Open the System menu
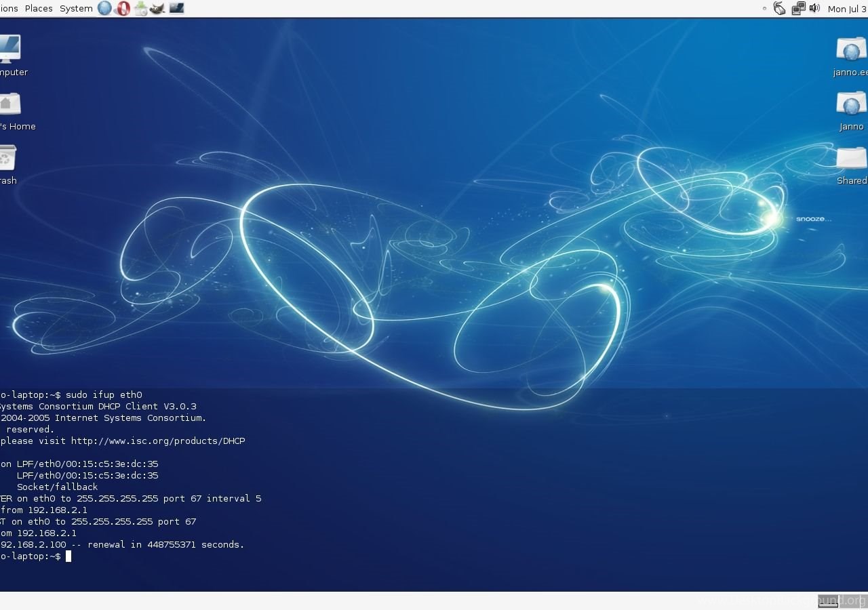Image resolution: width=868 pixels, height=610 pixels. pyautogui.click(x=76, y=8)
